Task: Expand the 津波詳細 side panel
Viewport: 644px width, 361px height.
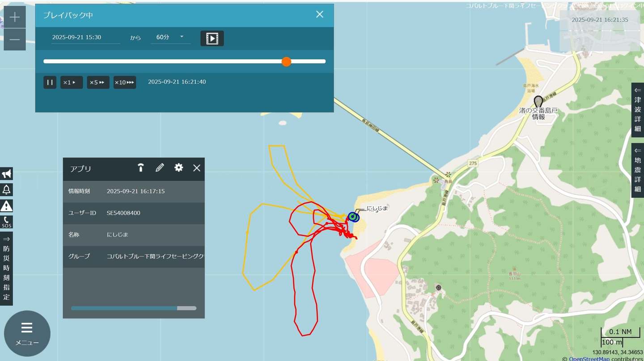Action: (638, 109)
